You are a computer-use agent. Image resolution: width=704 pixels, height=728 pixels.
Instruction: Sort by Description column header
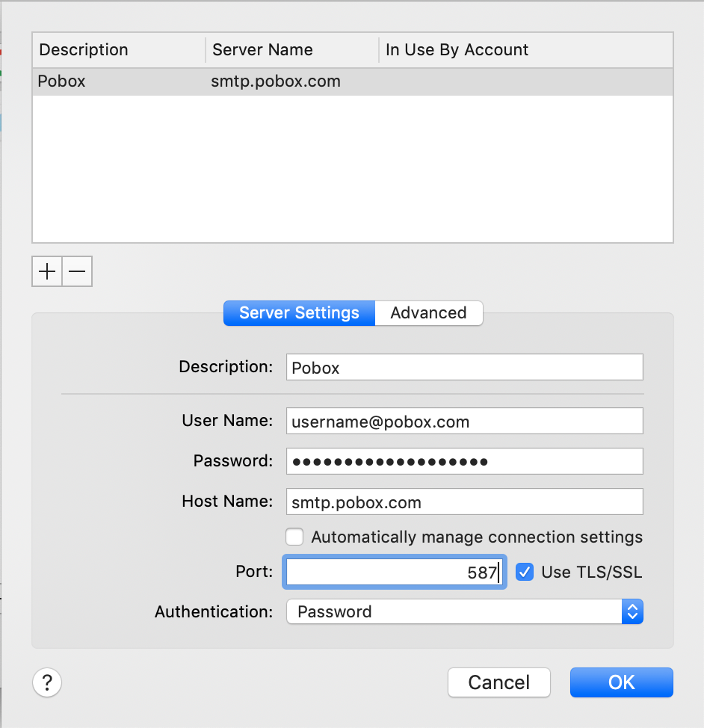tap(120, 50)
